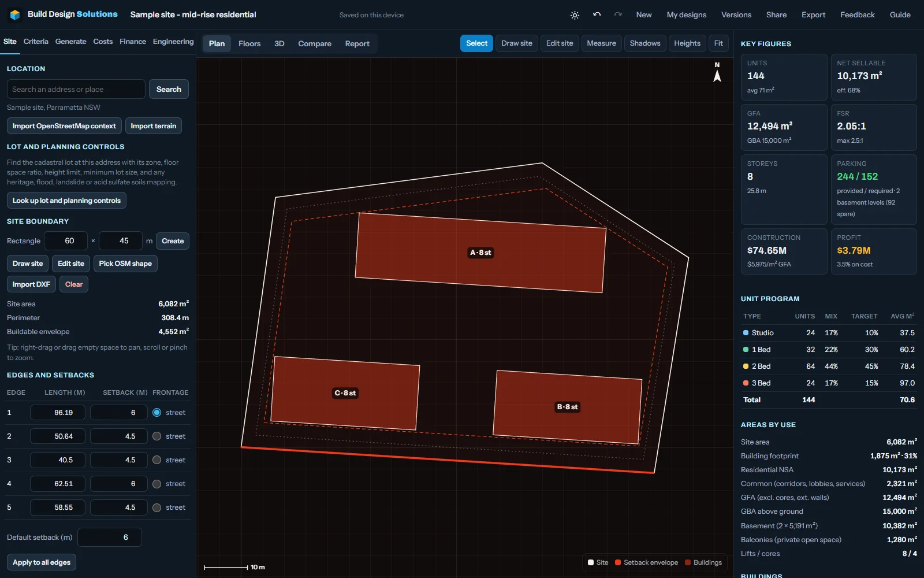This screenshot has height=578, width=924.
Task: Click the Setback envelope legend swatch
Action: pos(618,562)
